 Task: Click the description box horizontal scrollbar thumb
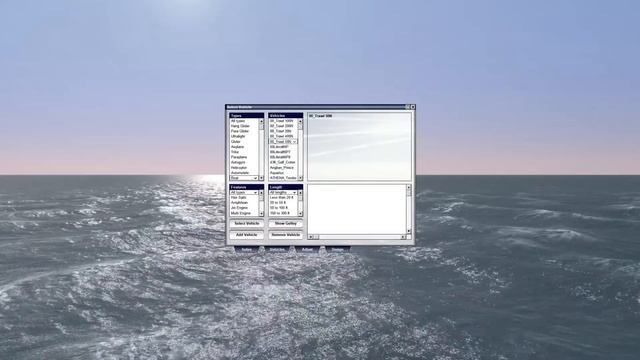pyautogui.click(x=316, y=237)
